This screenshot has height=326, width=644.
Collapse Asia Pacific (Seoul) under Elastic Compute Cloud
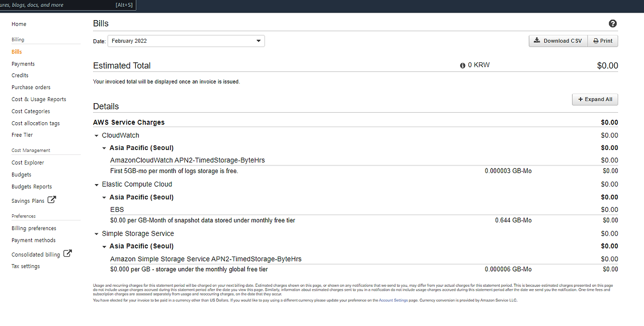(104, 198)
